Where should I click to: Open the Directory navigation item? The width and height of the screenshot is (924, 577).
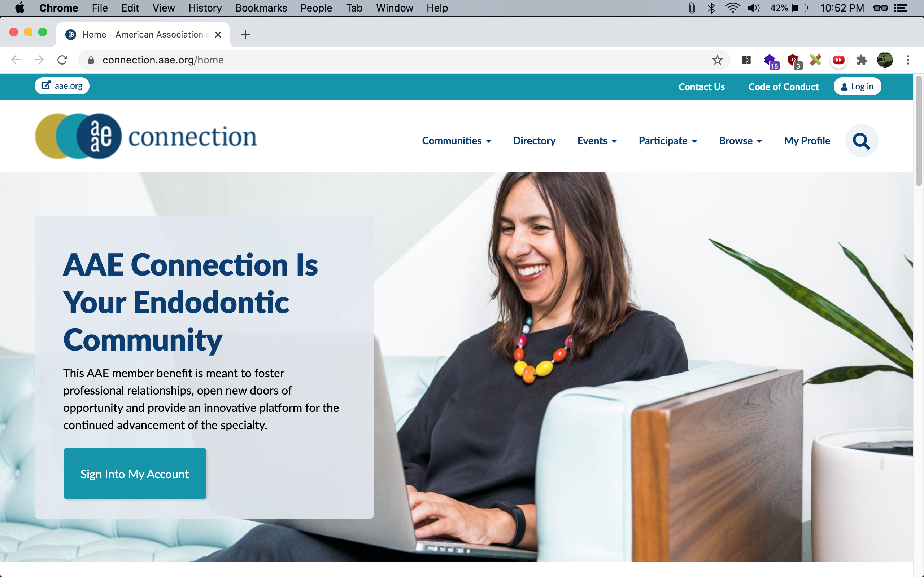[x=534, y=141]
